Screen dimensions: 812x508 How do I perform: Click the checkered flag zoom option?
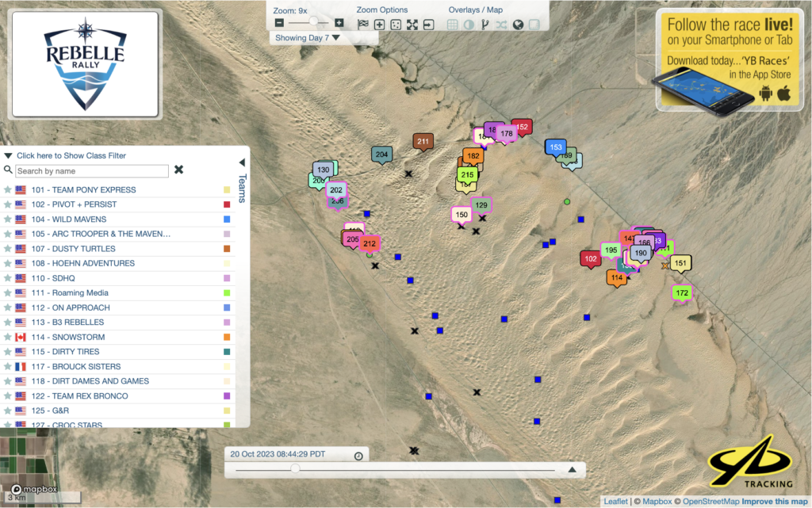(363, 25)
